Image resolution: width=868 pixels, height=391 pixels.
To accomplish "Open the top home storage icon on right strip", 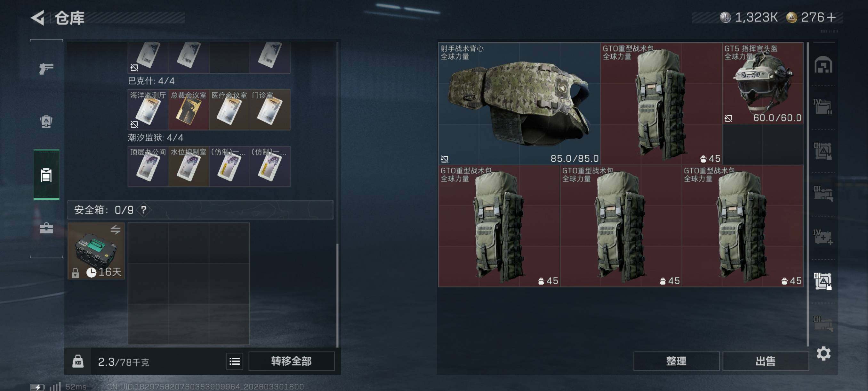I will click(823, 64).
